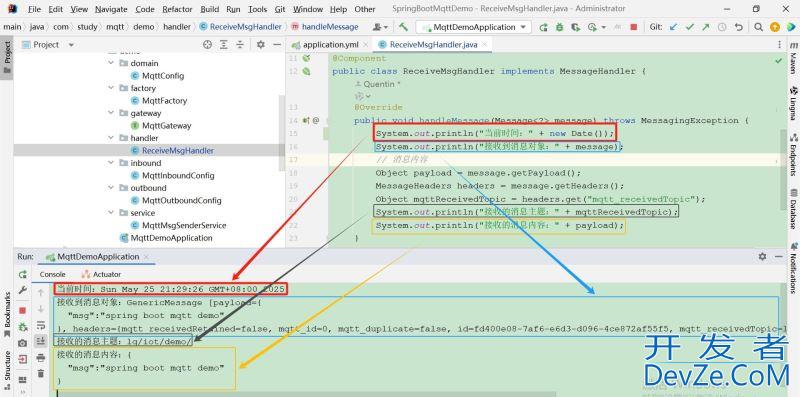Open Run panel gear settings
This screenshot has height=397, width=800.
(x=762, y=257)
